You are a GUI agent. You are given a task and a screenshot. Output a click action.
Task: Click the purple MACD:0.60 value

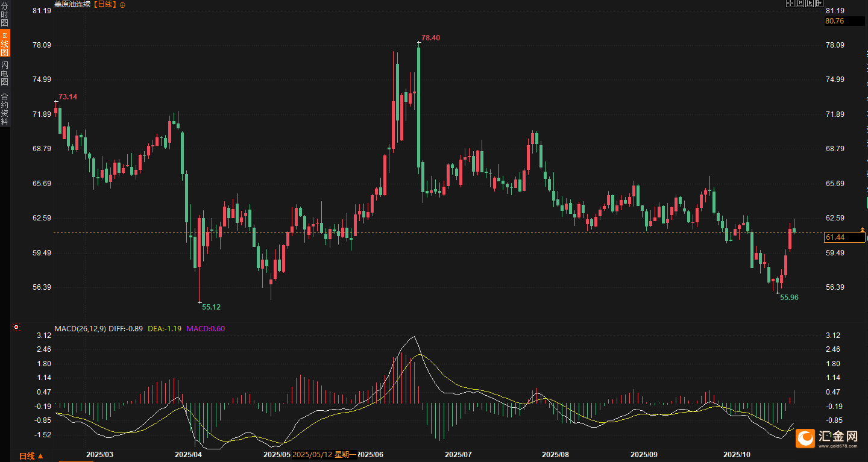[x=206, y=328]
